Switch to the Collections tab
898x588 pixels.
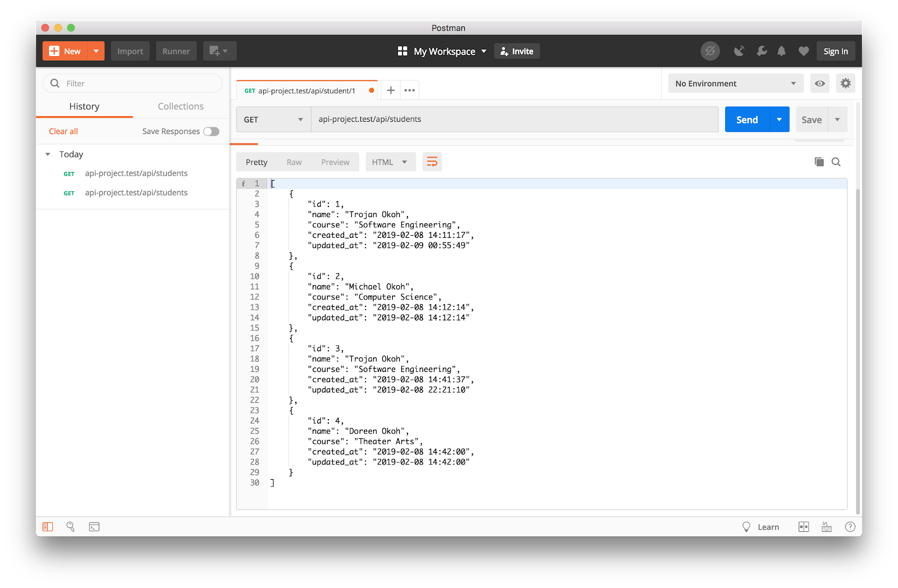point(180,107)
